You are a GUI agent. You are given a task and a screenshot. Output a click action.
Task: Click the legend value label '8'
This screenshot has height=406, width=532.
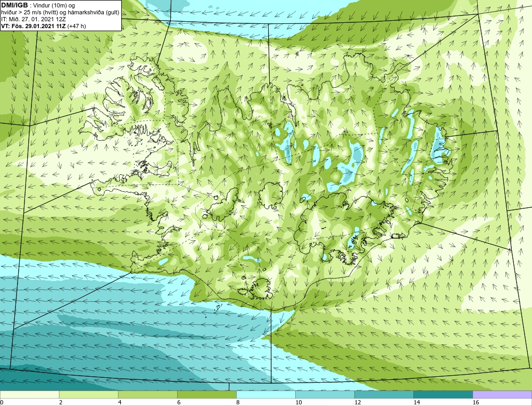click(238, 402)
